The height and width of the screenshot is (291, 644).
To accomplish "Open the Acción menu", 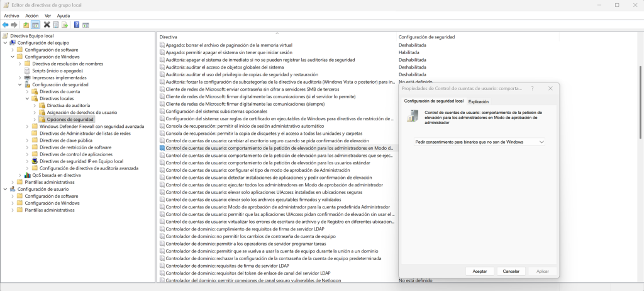I will (31, 16).
